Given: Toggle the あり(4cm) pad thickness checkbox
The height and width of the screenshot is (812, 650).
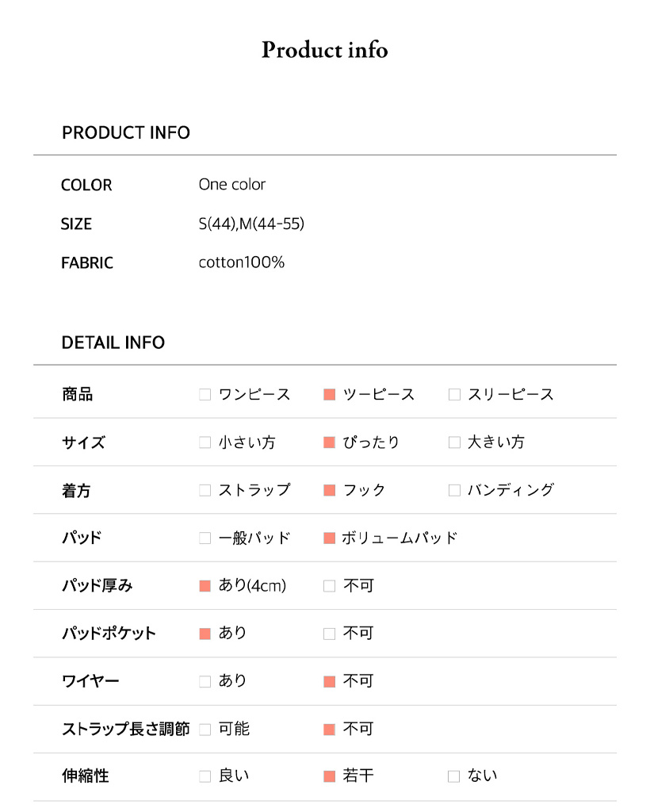Looking at the screenshot, I should pyautogui.click(x=205, y=586).
